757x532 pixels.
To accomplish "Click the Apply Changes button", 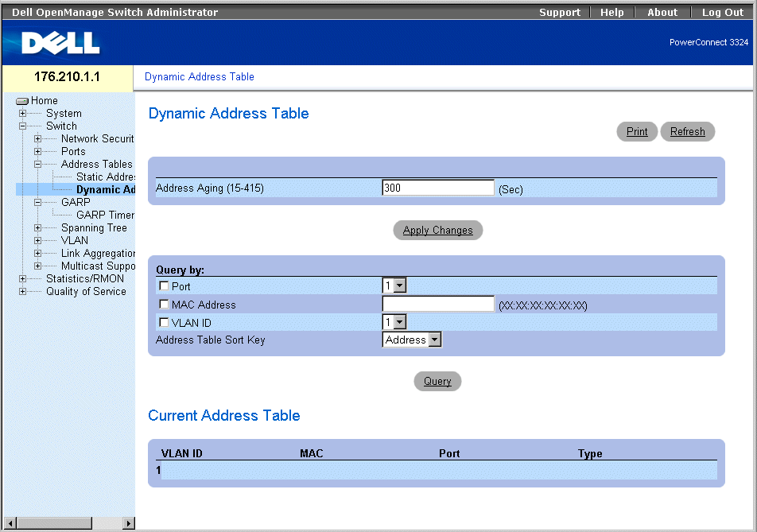I will (438, 231).
